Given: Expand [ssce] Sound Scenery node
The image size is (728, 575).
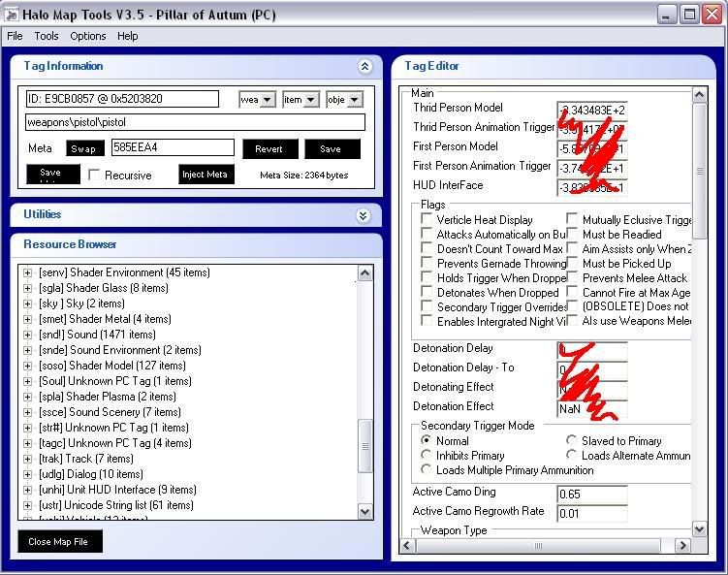Looking at the screenshot, I should [x=28, y=412].
